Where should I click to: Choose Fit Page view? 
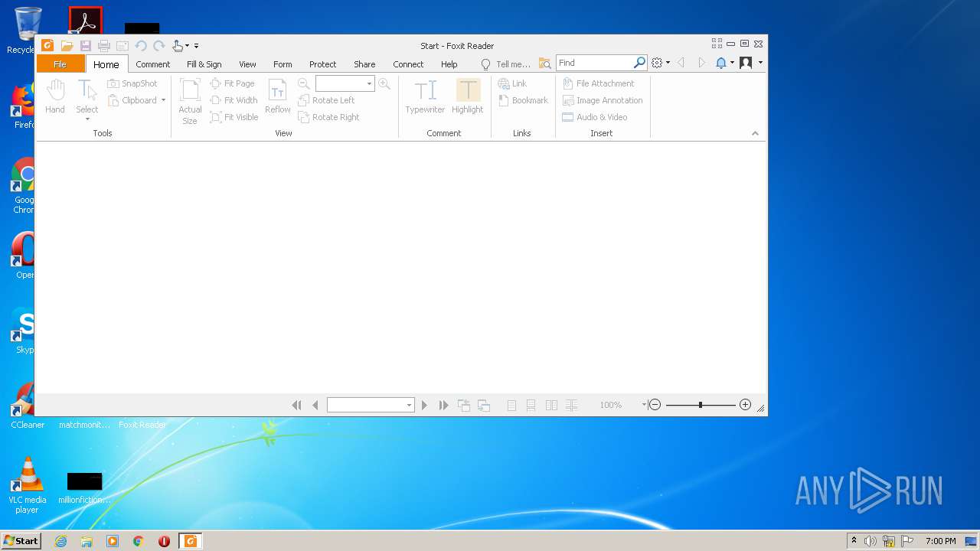233,83
